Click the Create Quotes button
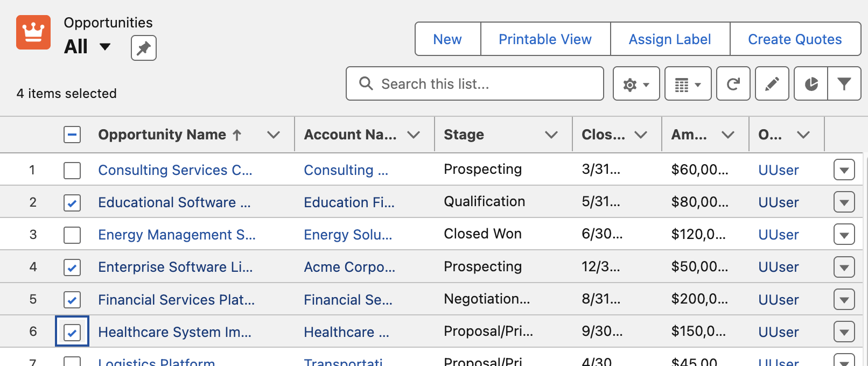This screenshot has height=366, width=868. tap(795, 39)
